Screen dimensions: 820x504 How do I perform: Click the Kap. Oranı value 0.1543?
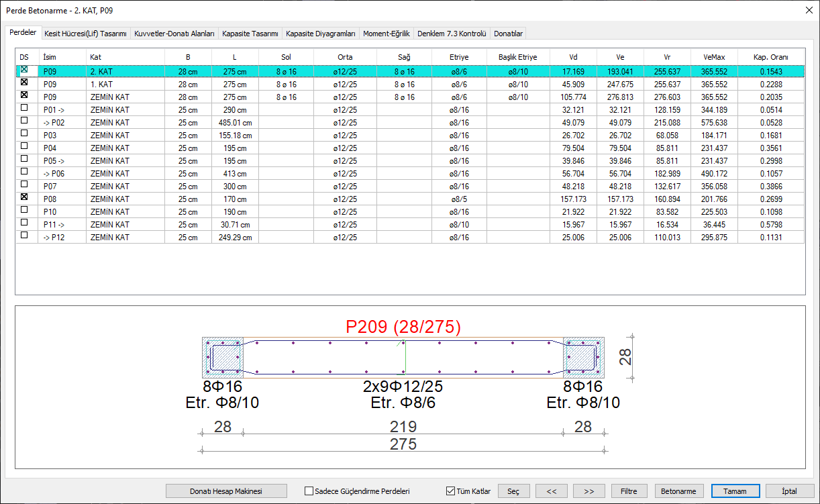pos(771,72)
